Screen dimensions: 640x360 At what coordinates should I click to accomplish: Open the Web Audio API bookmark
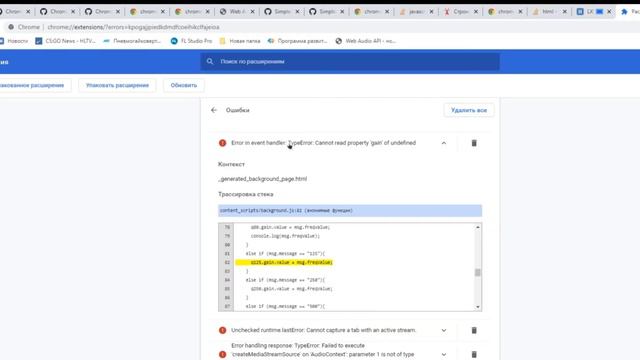(366, 41)
